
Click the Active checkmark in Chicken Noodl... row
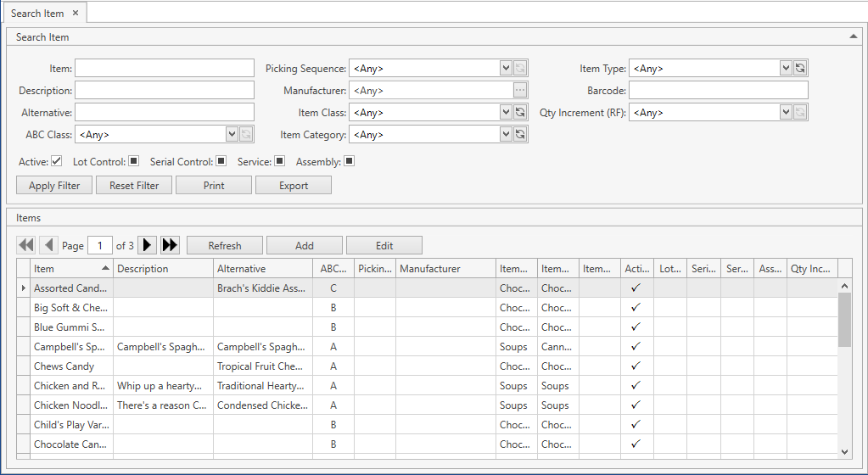pyautogui.click(x=636, y=405)
